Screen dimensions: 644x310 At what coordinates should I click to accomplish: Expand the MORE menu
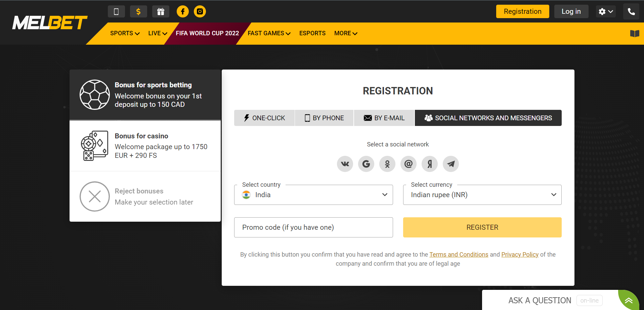346,33
